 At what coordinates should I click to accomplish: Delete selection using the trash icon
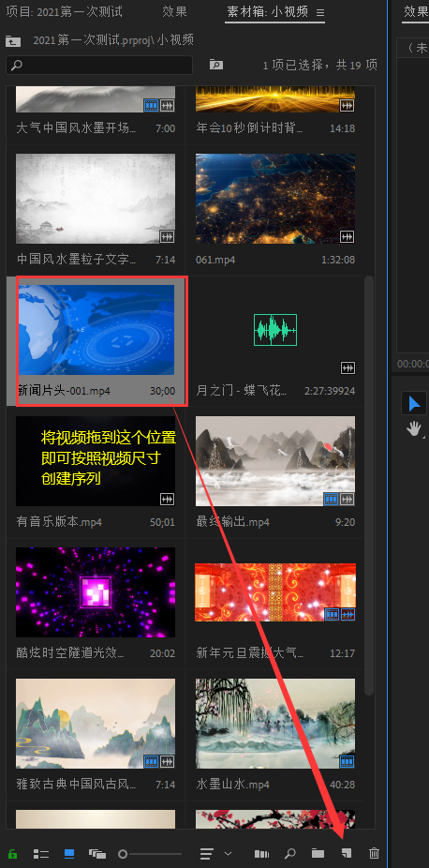coord(375,854)
